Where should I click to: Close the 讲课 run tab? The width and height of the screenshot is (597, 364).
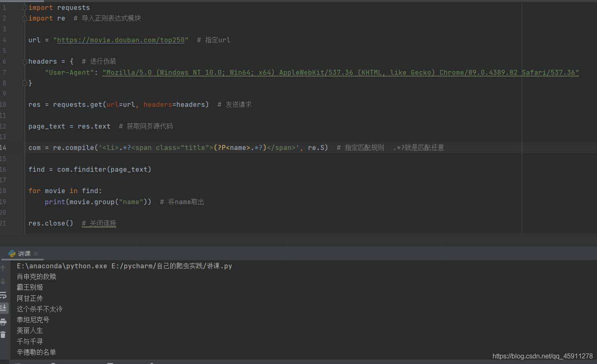click(36, 254)
